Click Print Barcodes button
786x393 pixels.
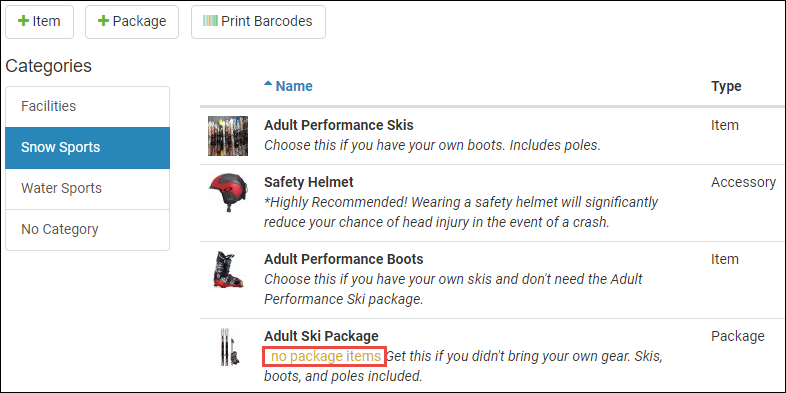[x=258, y=22]
